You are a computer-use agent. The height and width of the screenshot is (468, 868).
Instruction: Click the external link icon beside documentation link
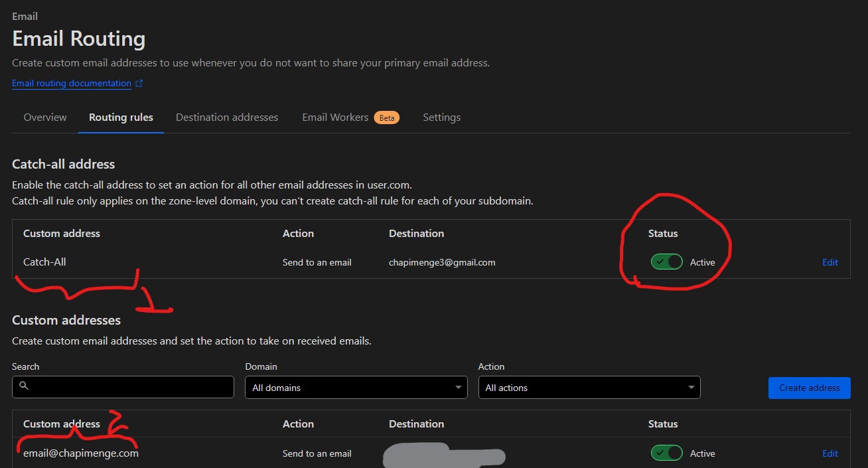point(138,82)
